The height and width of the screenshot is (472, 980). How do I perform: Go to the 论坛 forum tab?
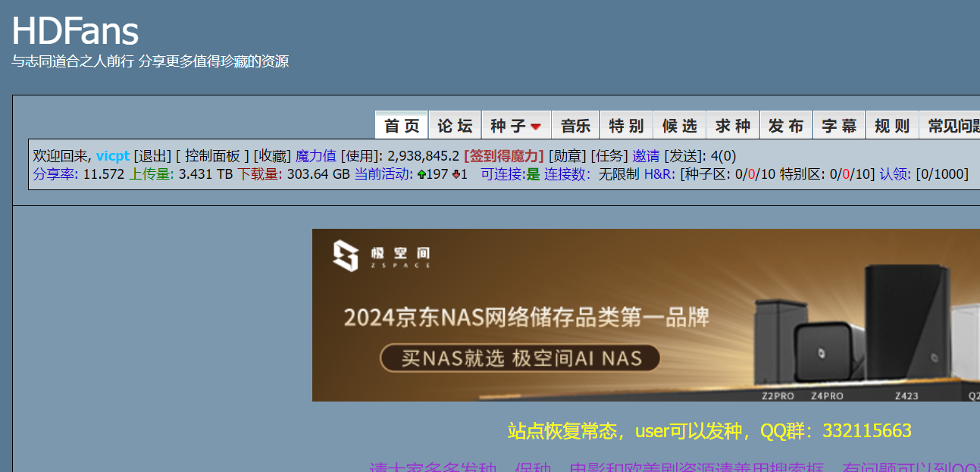pos(455,126)
